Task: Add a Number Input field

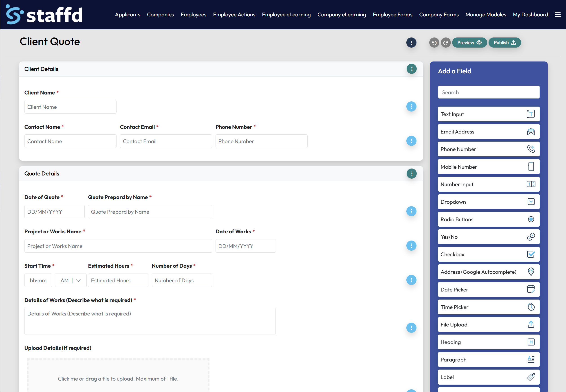Action: 489,184
